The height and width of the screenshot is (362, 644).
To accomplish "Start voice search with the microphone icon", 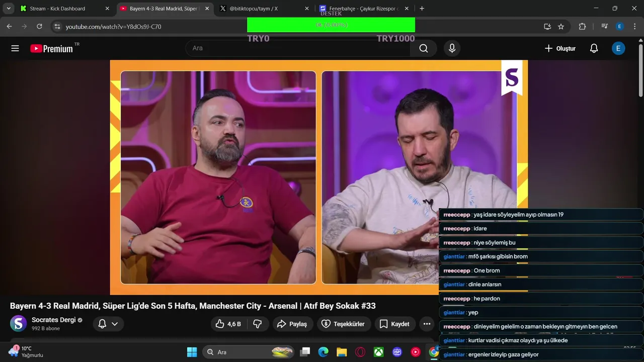I will pyautogui.click(x=452, y=48).
